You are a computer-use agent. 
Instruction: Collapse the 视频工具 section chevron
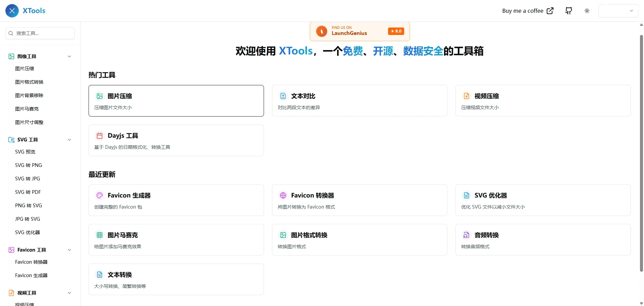click(69, 293)
